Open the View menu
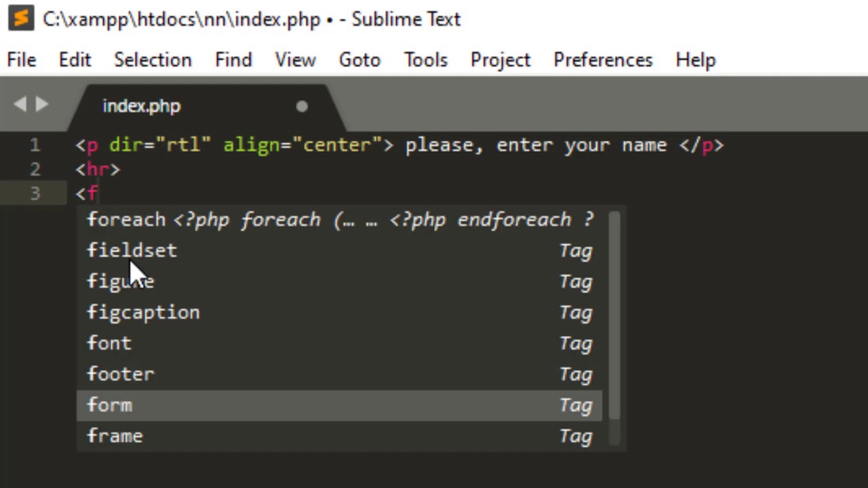This screenshot has width=868, height=488. [x=295, y=60]
